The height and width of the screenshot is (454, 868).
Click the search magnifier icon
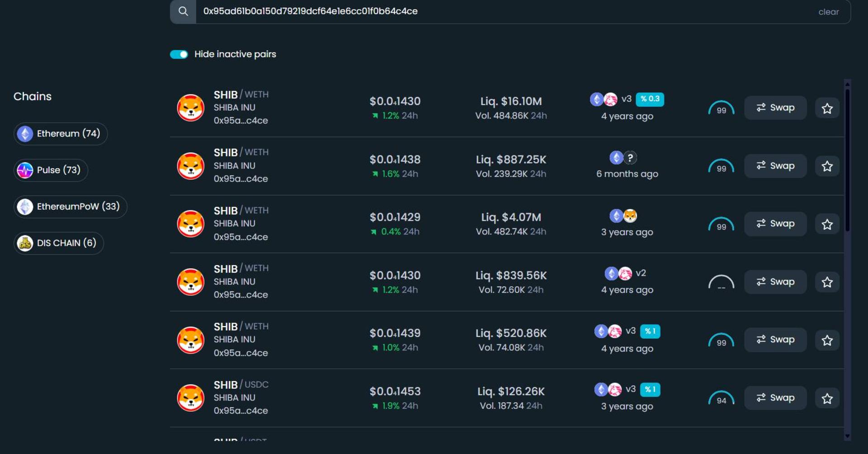coord(183,11)
